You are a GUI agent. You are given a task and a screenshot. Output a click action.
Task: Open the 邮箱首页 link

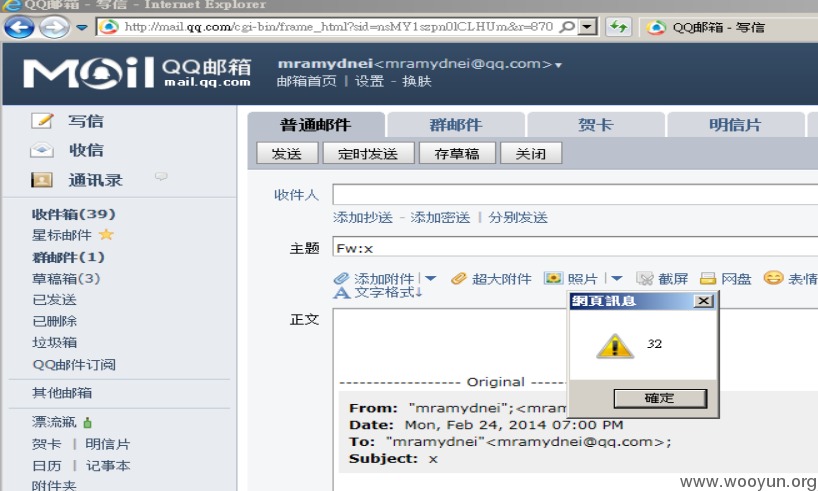306,81
